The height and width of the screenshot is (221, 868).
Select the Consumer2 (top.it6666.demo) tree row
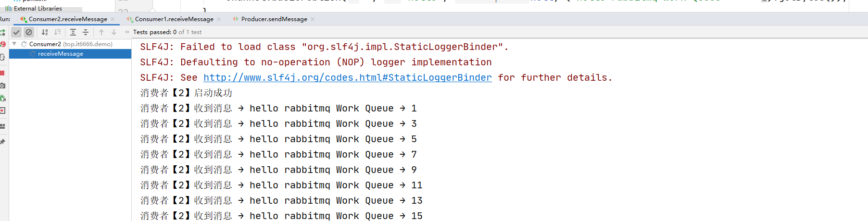pos(70,44)
